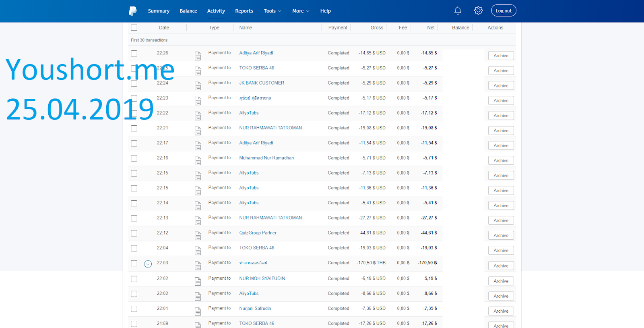Click the -44,61 $ USD gross amount

click(x=372, y=233)
